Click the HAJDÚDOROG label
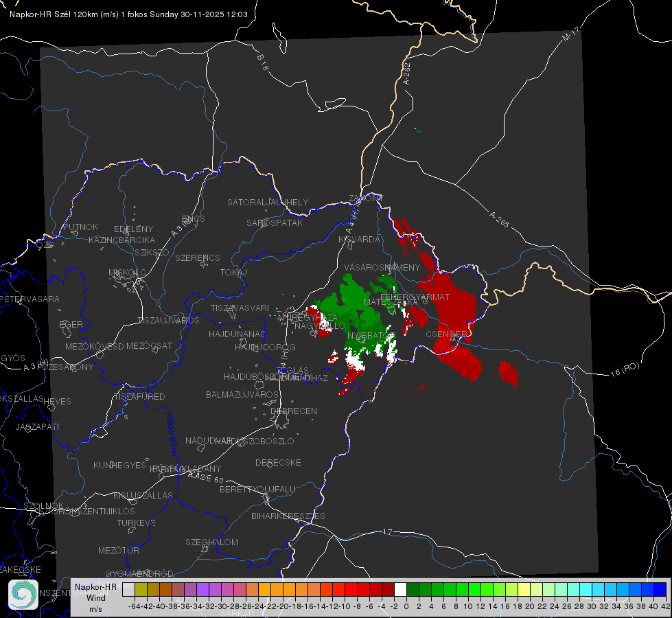 (265, 347)
